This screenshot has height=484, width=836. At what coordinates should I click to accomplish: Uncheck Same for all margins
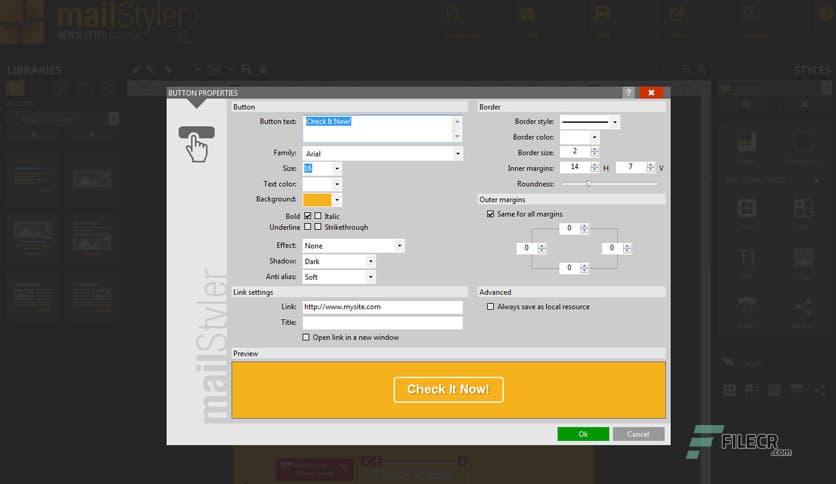(491, 214)
